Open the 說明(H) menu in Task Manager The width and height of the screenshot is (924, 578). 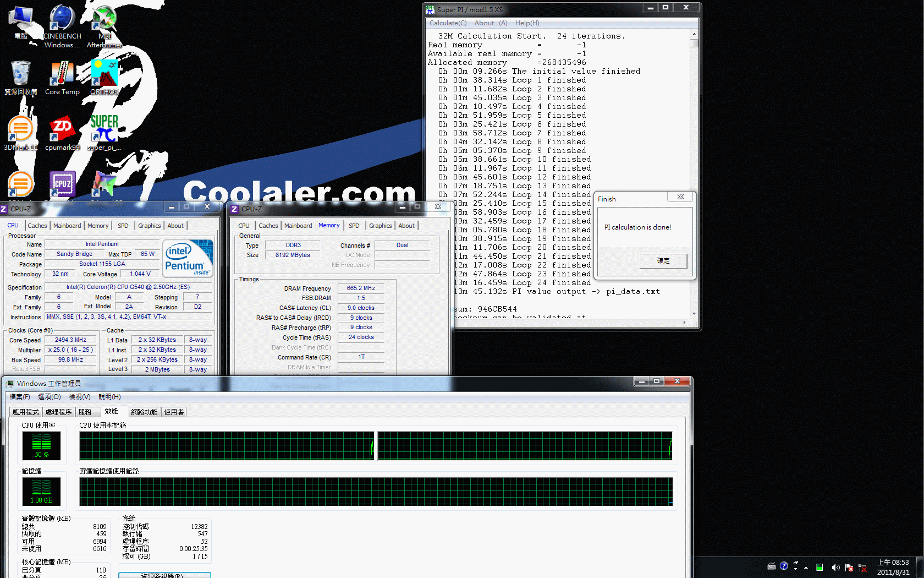109,397
